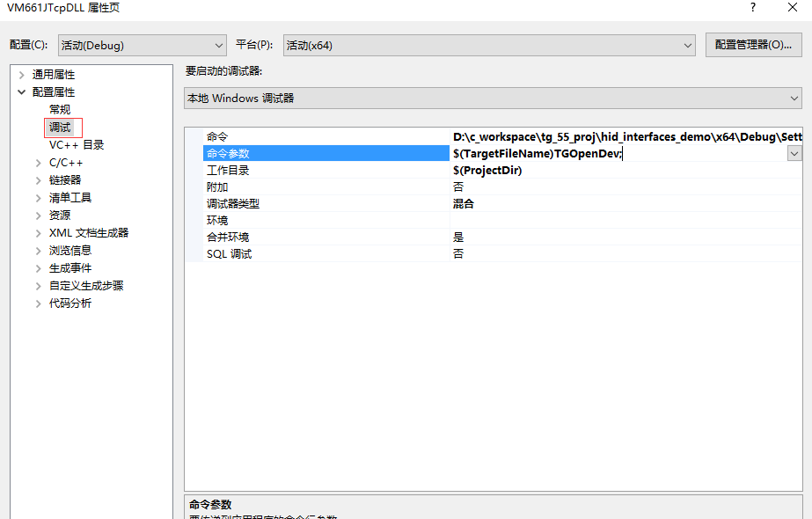Image resolution: width=812 pixels, height=519 pixels.
Task: Click the SQL 调试 property row label
Action: click(x=229, y=254)
